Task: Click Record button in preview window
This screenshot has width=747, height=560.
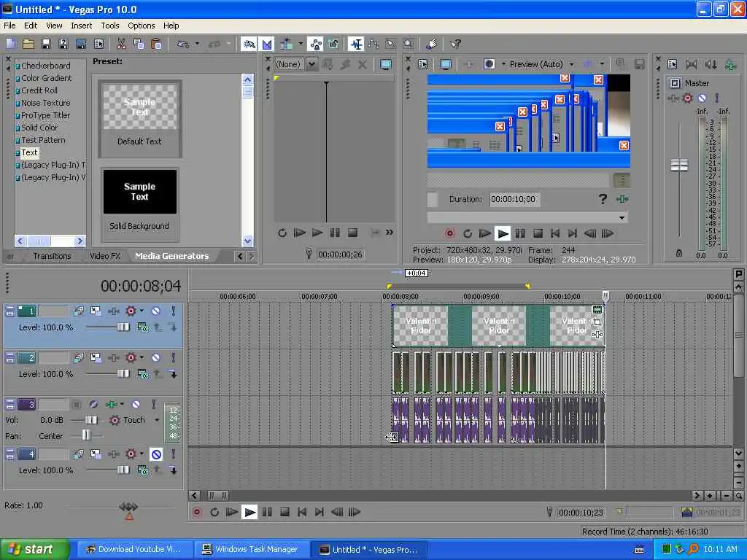Action: [449, 233]
